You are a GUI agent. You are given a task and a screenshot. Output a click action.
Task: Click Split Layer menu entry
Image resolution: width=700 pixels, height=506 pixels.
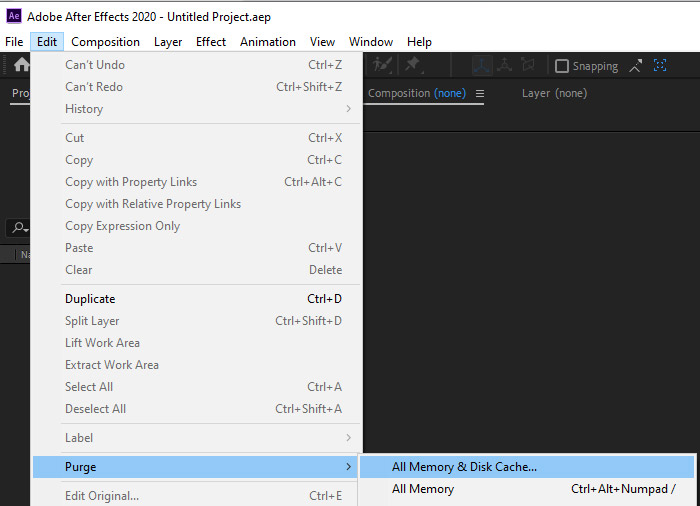click(92, 321)
